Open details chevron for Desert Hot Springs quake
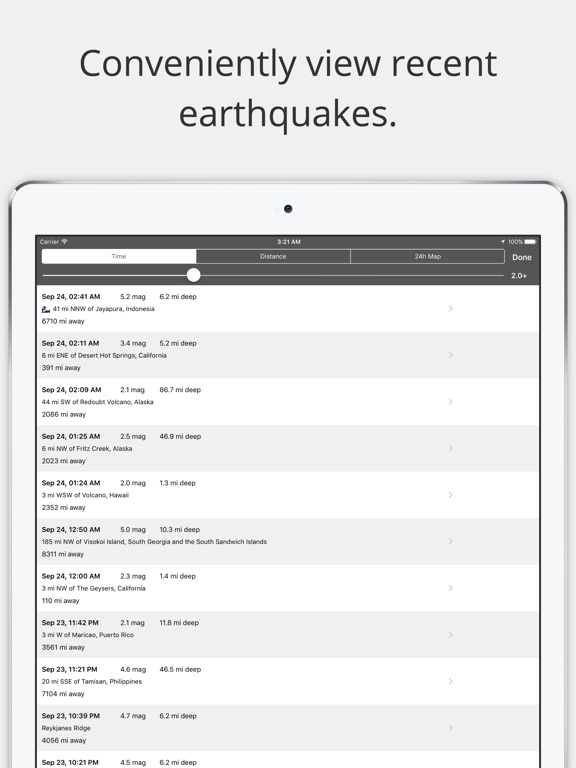Viewport: 576px width, 768px height. coord(451,355)
